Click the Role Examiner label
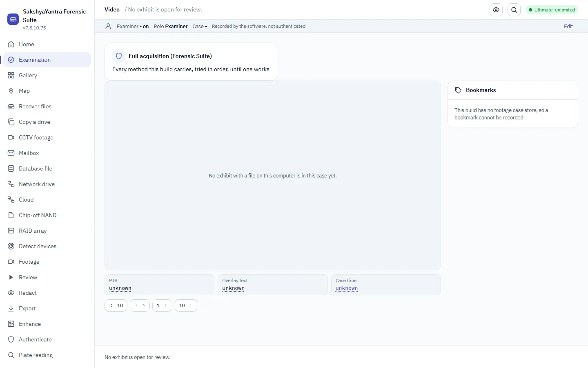588x368 pixels. pyautogui.click(x=171, y=26)
